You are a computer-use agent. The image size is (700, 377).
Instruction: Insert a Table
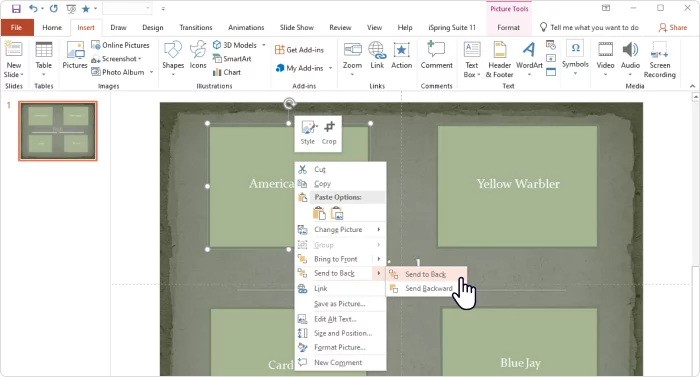click(x=44, y=59)
